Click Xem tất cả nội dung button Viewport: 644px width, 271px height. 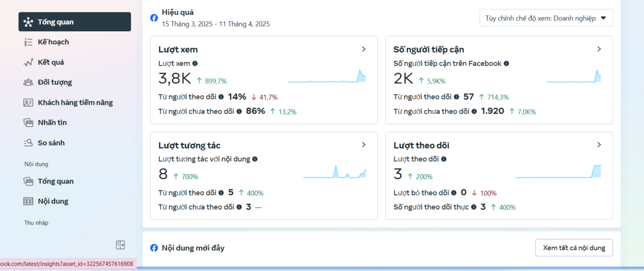point(574,248)
